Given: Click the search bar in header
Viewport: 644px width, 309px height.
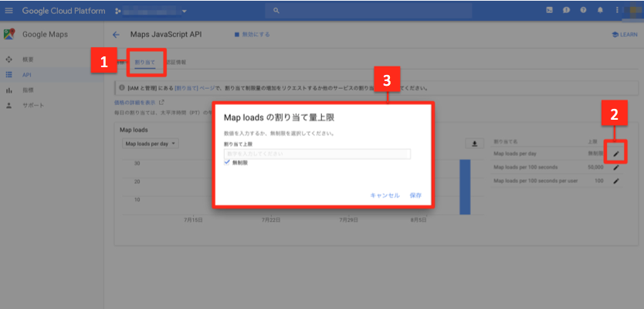Looking at the screenshot, I should click(x=368, y=11).
